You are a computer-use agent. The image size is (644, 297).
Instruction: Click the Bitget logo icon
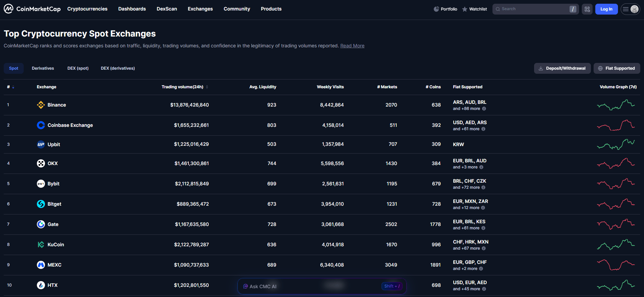tap(41, 204)
